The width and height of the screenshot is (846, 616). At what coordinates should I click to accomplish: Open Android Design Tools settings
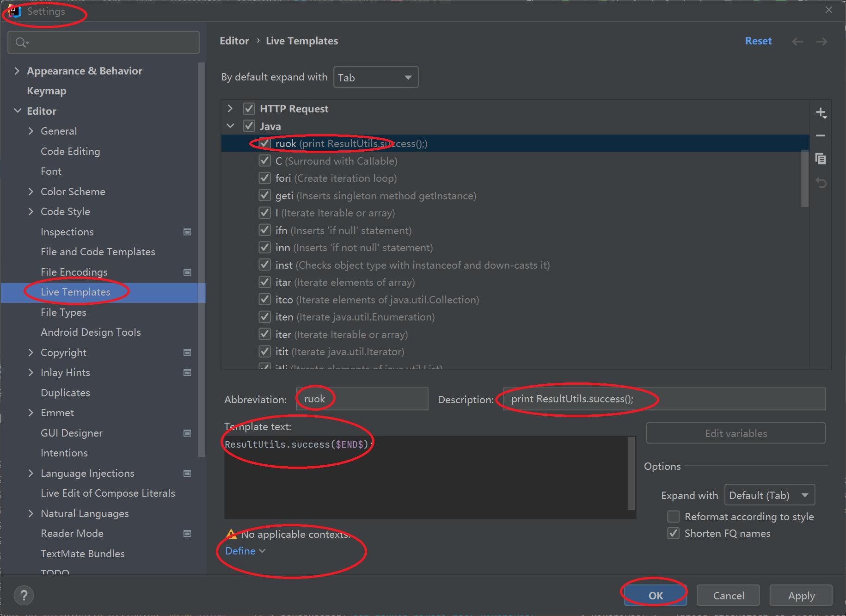tap(91, 332)
